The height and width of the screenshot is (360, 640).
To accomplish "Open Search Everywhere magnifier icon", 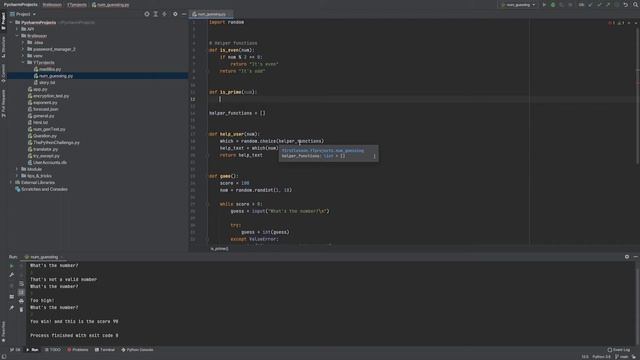I will point(635,5).
